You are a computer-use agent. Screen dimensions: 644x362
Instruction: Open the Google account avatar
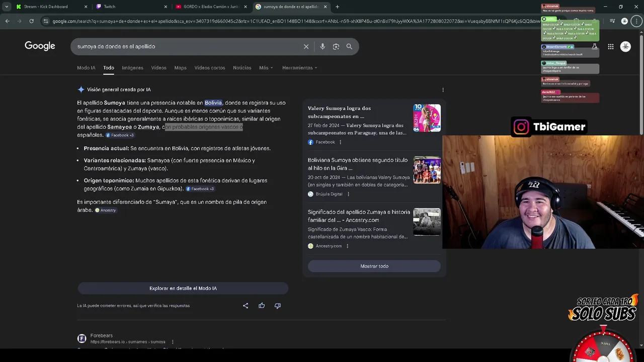click(625, 46)
